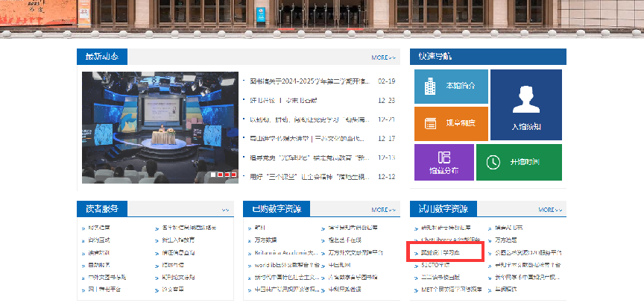The image size is (644, 306).
Task: Select the 最新动态 section tab header
Action: click(102, 57)
